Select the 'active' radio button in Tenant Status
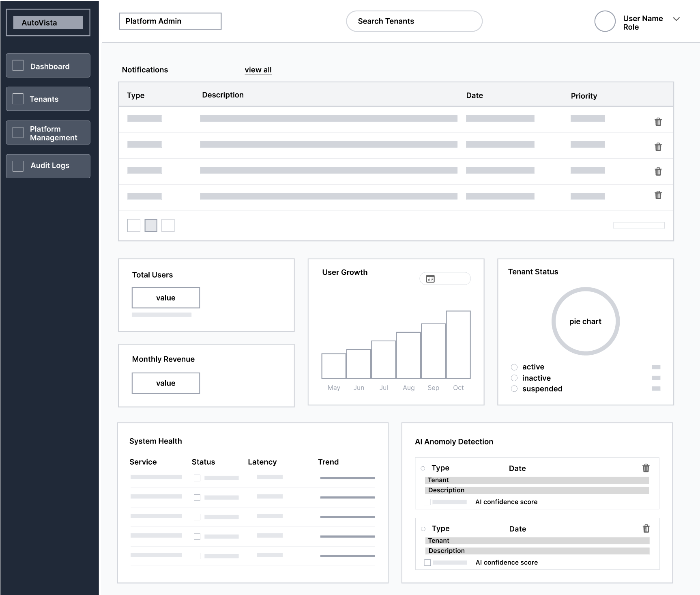Screen dimensions: 700x595 pyautogui.click(x=514, y=367)
